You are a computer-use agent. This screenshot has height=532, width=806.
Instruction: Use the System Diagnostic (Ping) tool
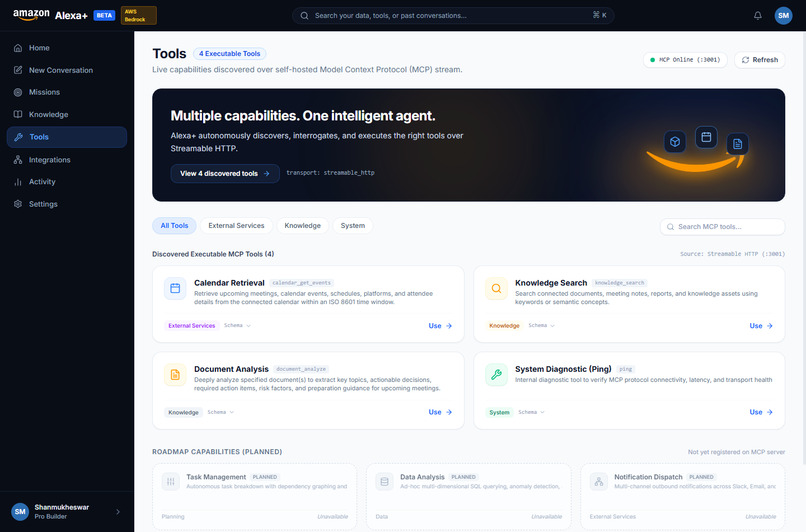point(761,412)
